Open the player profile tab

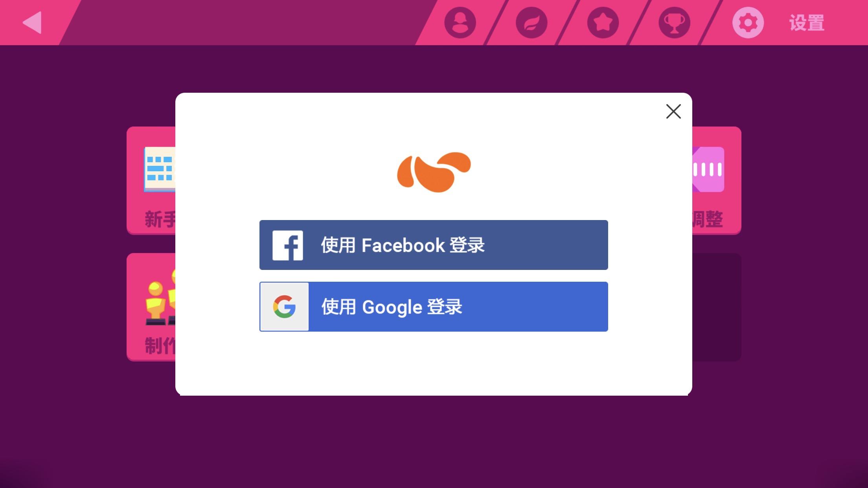[x=460, y=22]
